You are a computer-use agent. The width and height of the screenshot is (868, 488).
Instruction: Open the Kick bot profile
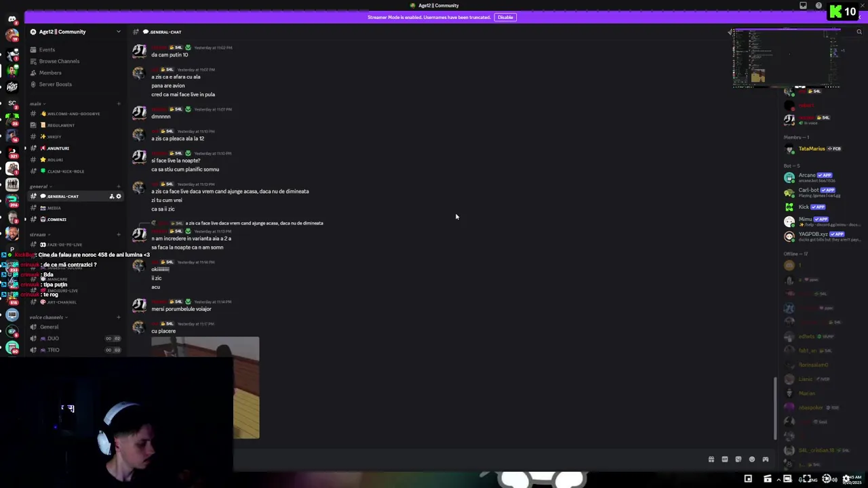pos(821,207)
